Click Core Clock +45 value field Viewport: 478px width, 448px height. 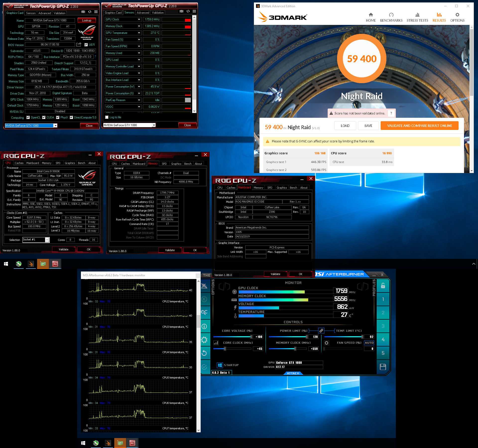[258, 349]
